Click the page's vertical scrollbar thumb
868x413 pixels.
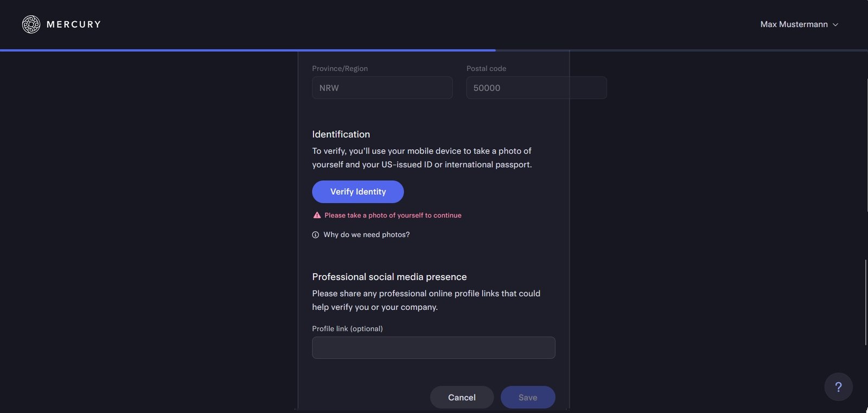tap(865, 302)
